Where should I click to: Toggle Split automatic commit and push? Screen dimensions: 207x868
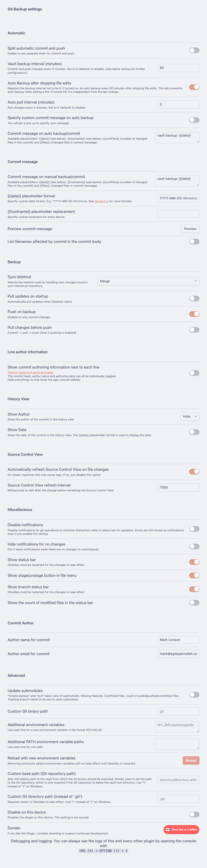194,51
